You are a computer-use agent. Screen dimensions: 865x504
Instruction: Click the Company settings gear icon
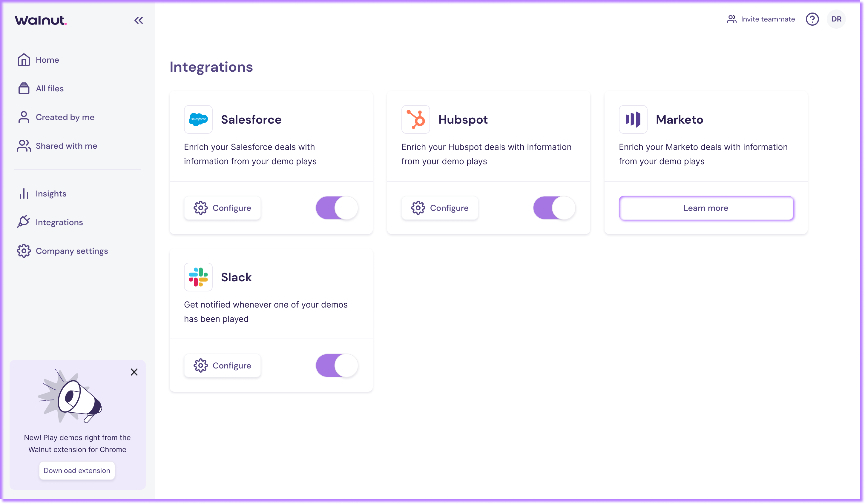tap(24, 251)
